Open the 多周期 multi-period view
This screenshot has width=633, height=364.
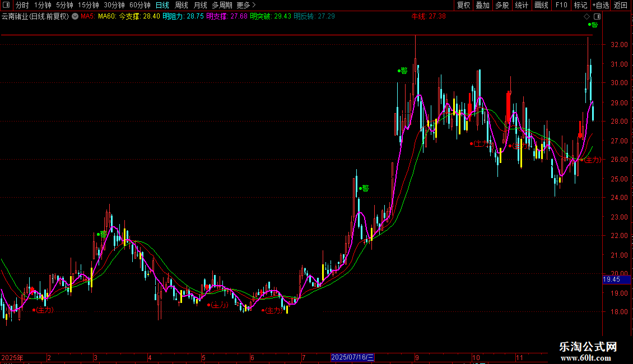(222, 5)
